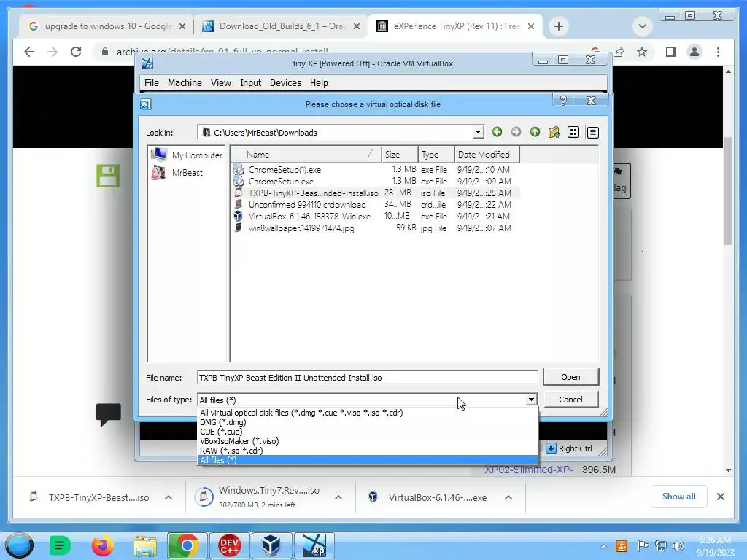Choose All virtual optical disk files filter

368,413
